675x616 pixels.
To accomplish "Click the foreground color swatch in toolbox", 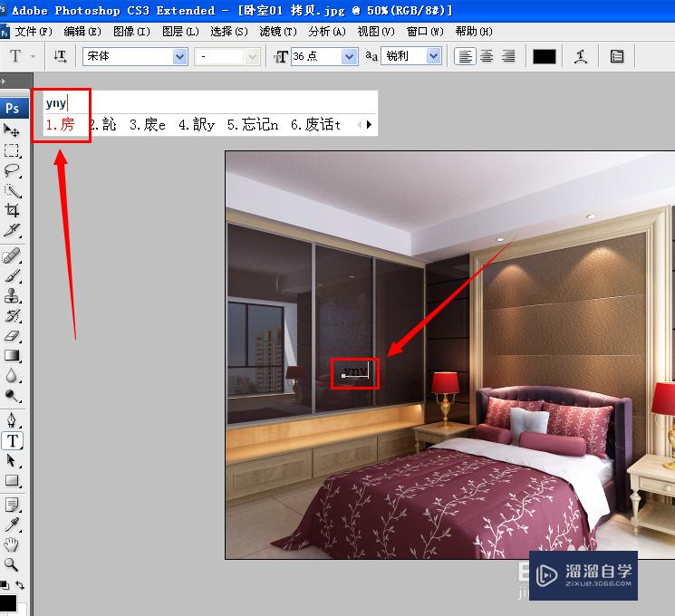I will point(7,602).
